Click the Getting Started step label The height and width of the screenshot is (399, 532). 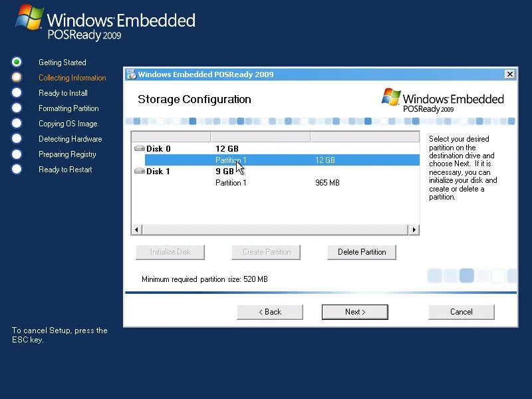(63, 63)
